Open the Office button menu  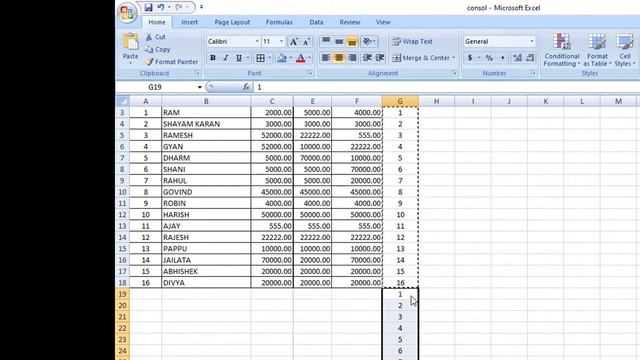(127, 12)
